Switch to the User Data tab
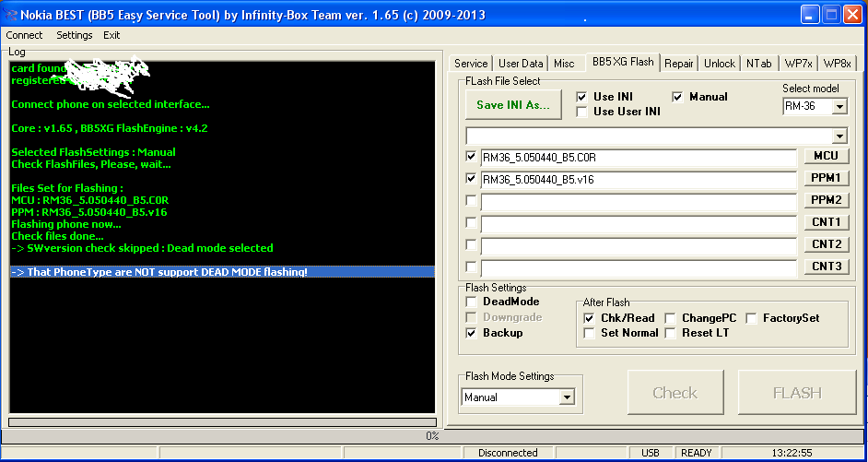The image size is (868, 462). click(x=521, y=64)
